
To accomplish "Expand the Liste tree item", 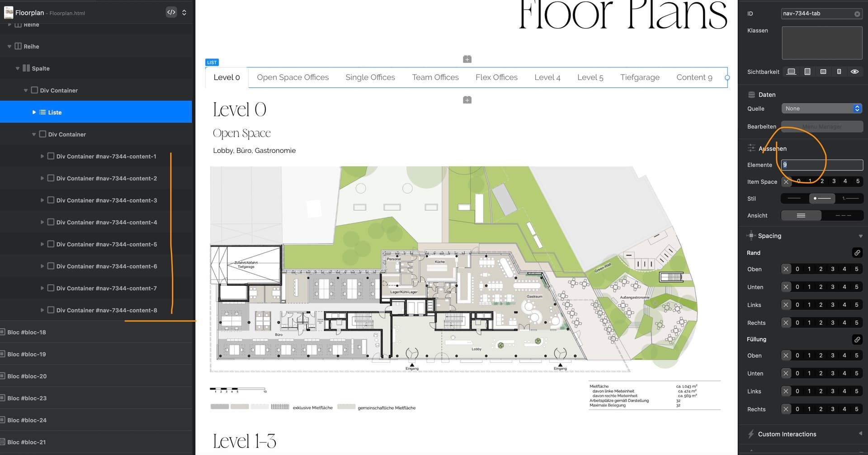I will 34,112.
